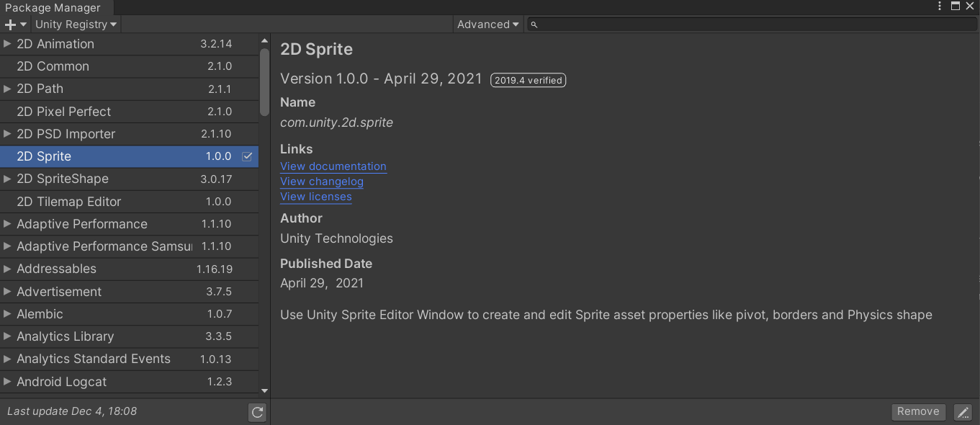Click the 2019.4 verified badge
The width and height of the screenshot is (980, 425).
[529, 80]
